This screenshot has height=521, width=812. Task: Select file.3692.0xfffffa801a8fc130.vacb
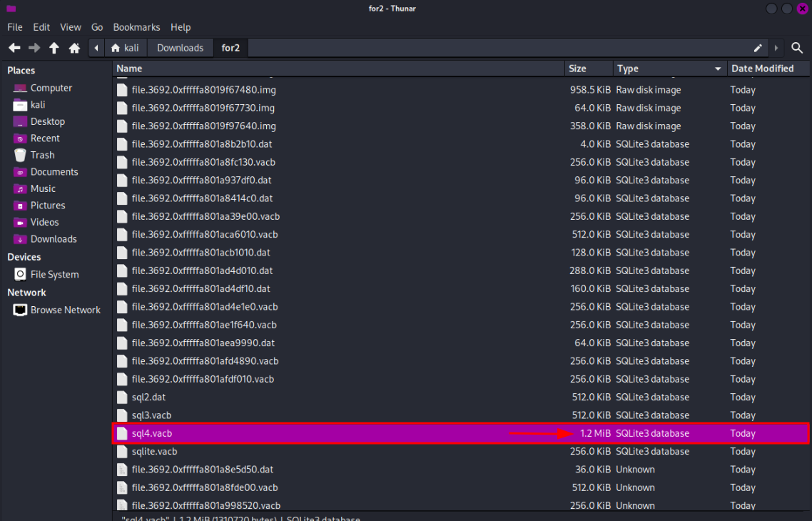[x=461, y=163]
